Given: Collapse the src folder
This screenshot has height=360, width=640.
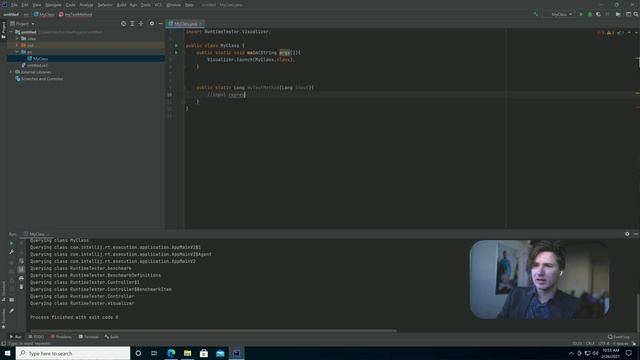Looking at the screenshot, I should click(17, 52).
